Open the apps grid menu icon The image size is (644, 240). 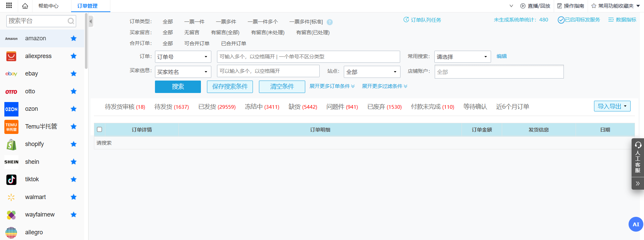tap(9, 5)
